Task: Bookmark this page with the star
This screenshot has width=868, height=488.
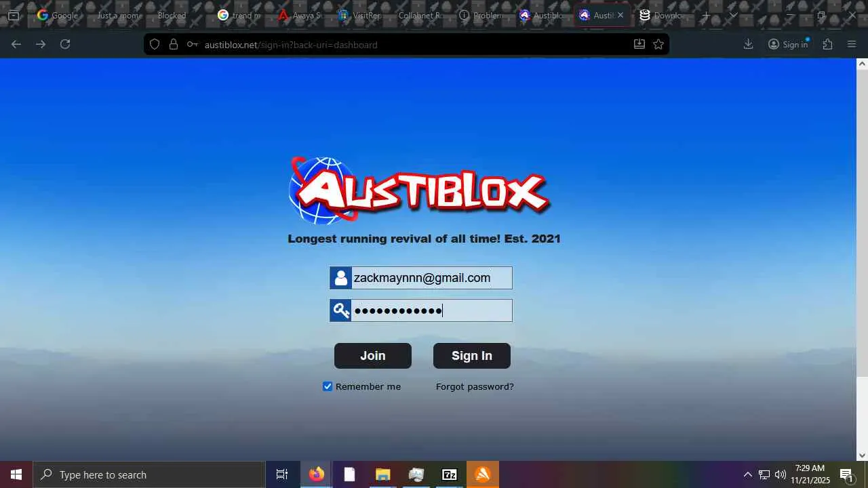Action: click(658, 44)
